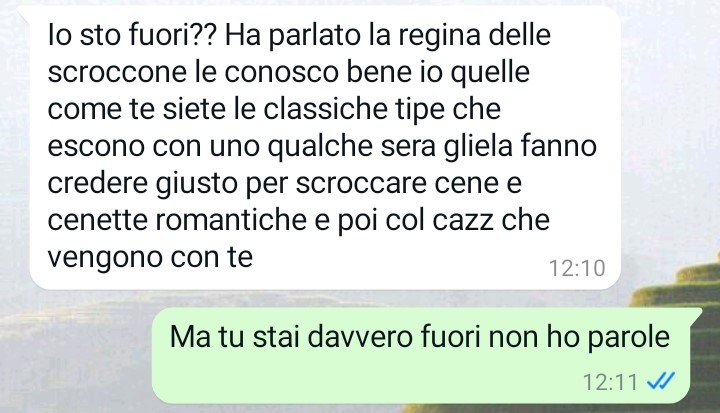Screen dimensions: 720x413
Task: Select the received message starting "Io sto fuori??"
Action: tap(325, 147)
